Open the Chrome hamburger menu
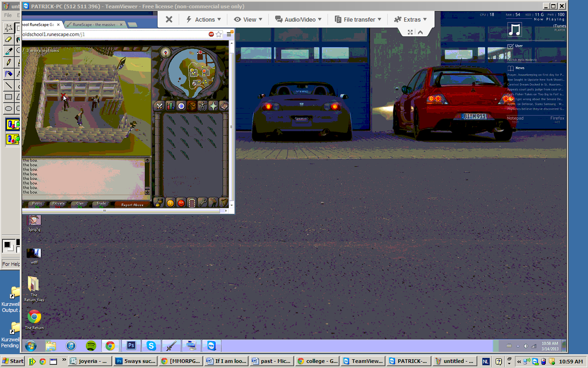The height and width of the screenshot is (368, 588). tap(229, 34)
